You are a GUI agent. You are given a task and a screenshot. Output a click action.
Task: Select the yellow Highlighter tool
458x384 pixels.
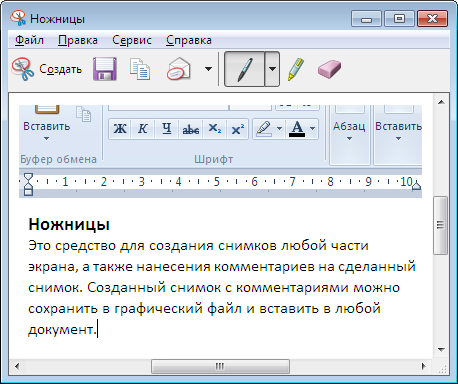pyautogui.click(x=295, y=69)
